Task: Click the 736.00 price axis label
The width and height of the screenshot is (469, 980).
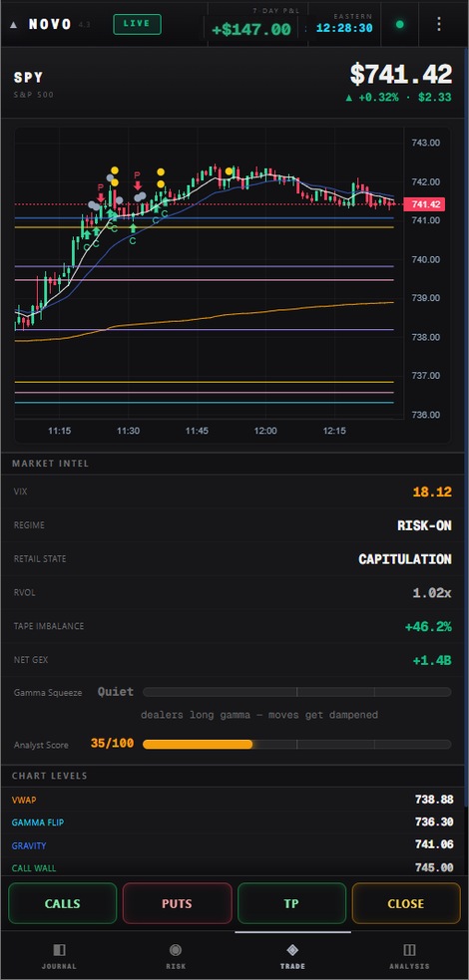Action: (x=426, y=415)
